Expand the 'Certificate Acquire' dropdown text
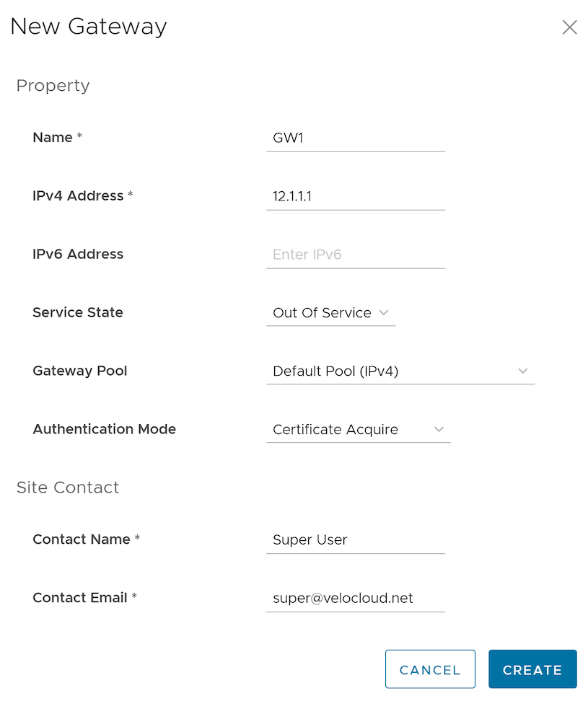The image size is (588, 701). point(335,430)
